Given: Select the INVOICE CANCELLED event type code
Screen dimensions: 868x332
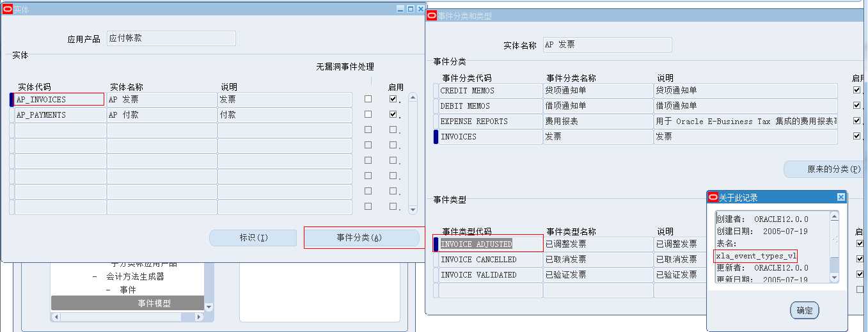Looking at the screenshot, I should (490, 259).
